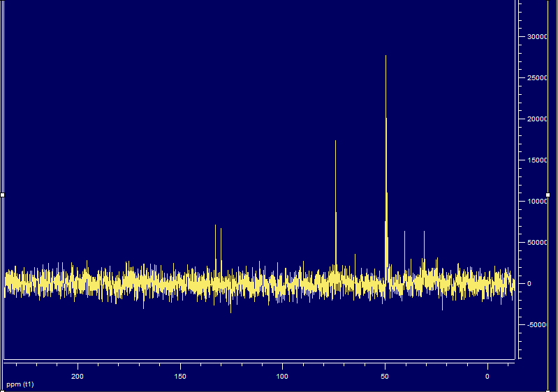Click the '15000' intensity axis label
Viewport: 558px width, 392px height.
pyautogui.click(x=537, y=160)
